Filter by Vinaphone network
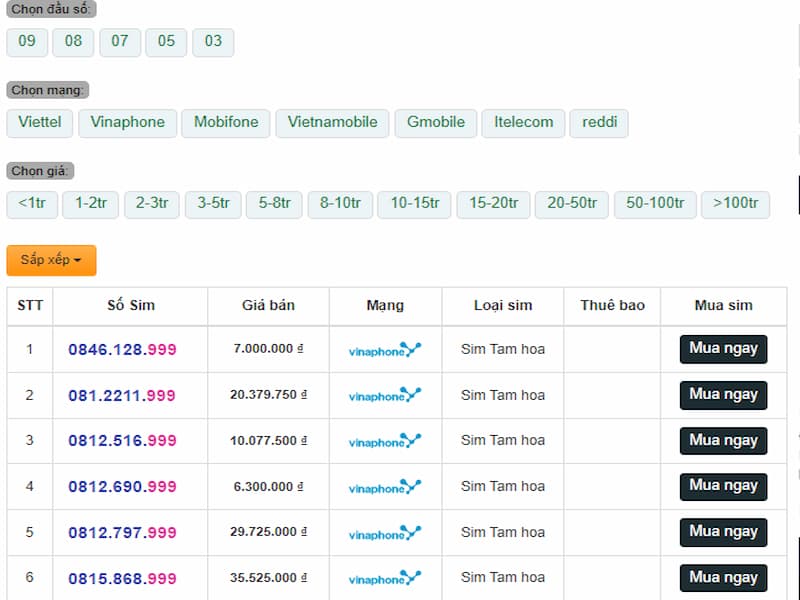The height and width of the screenshot is (600, 800). (128, 122)
